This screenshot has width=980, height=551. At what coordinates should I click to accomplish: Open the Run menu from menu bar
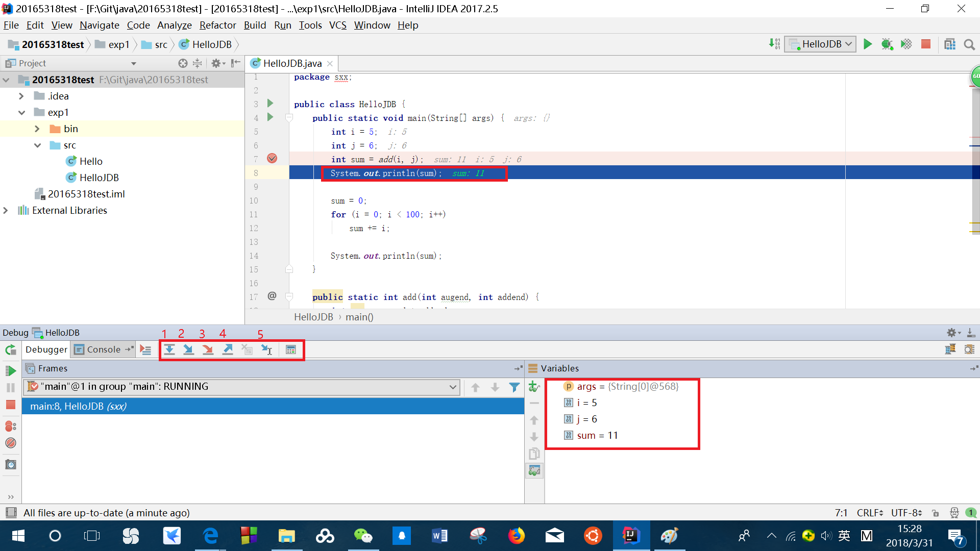coord(283,25)
